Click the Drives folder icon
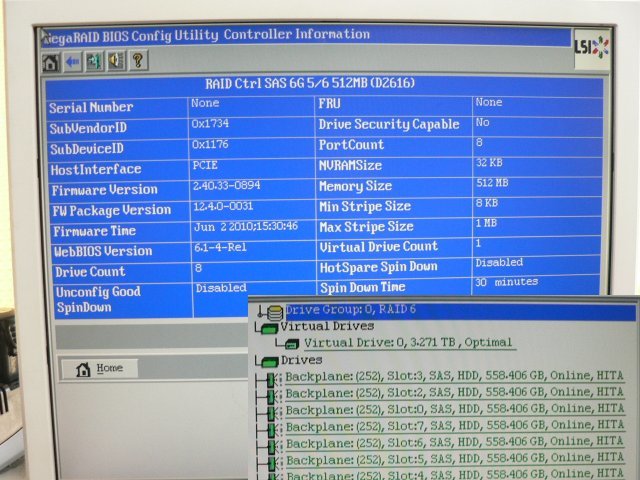 pyautogui.click(x=270, y=361)
